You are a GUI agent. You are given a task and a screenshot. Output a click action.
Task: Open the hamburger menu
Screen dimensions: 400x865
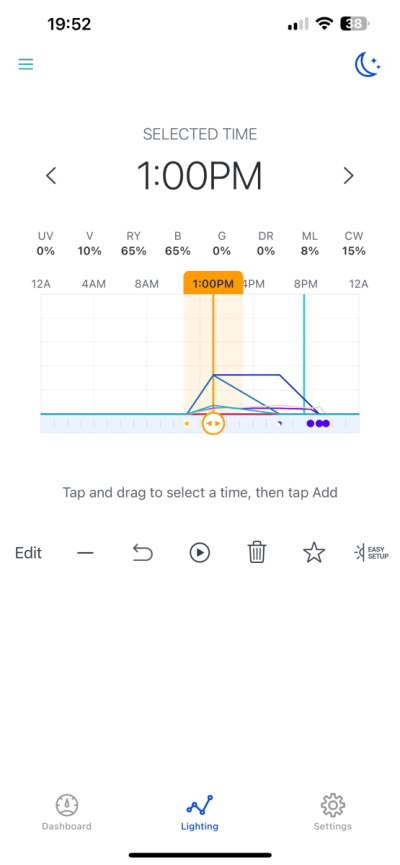26,65
